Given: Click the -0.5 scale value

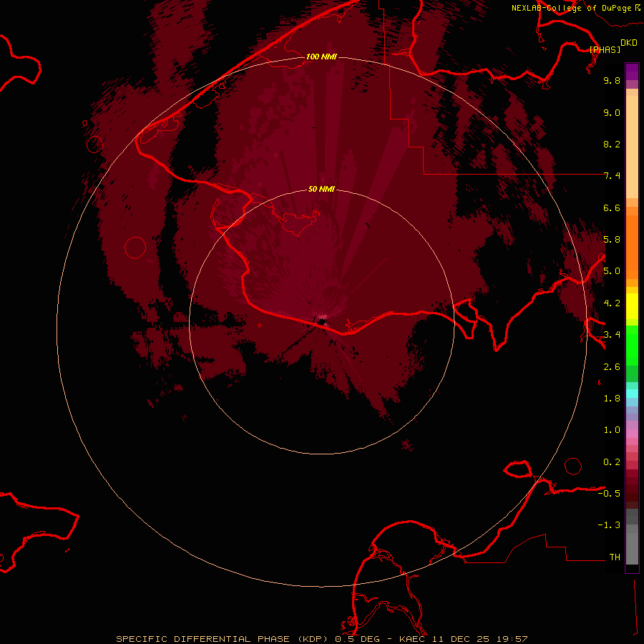Looking at the screenshot, I should (x=609, y=494).
